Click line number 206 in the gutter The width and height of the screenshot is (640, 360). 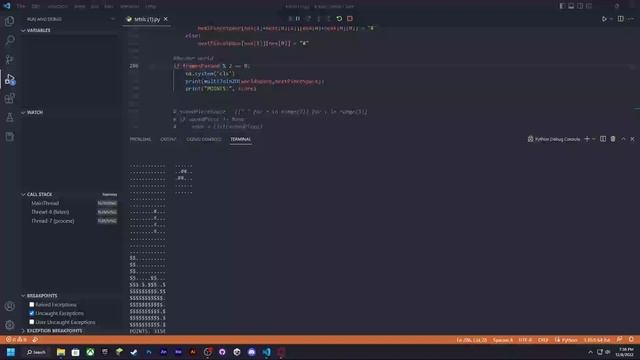[134, 66]
